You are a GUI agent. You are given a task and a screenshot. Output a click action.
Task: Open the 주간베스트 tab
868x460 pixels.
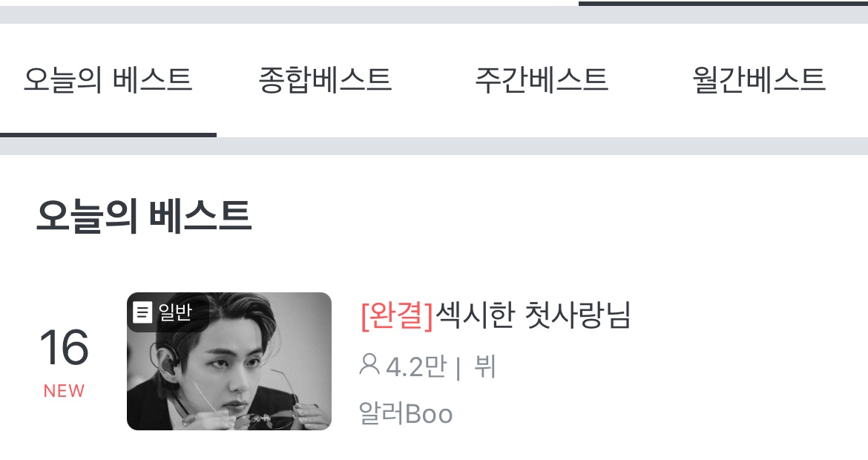coord(542,79)
